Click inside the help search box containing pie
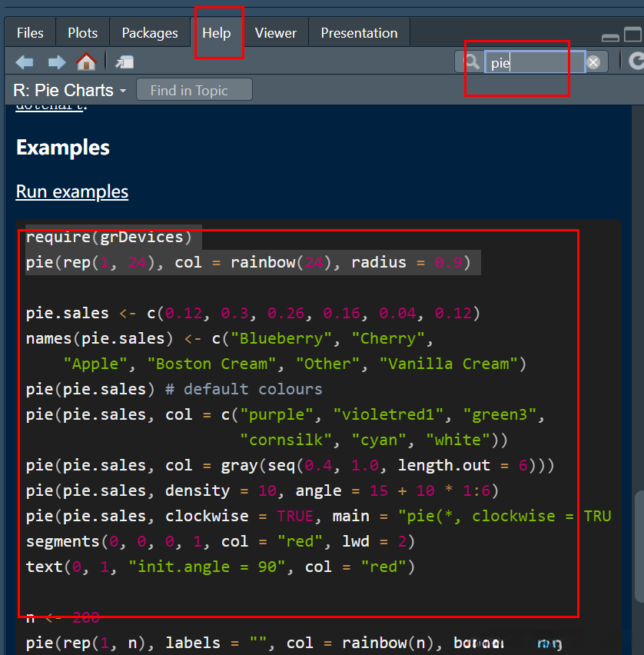This screenshot has height=655, width=644. (534, 62)
